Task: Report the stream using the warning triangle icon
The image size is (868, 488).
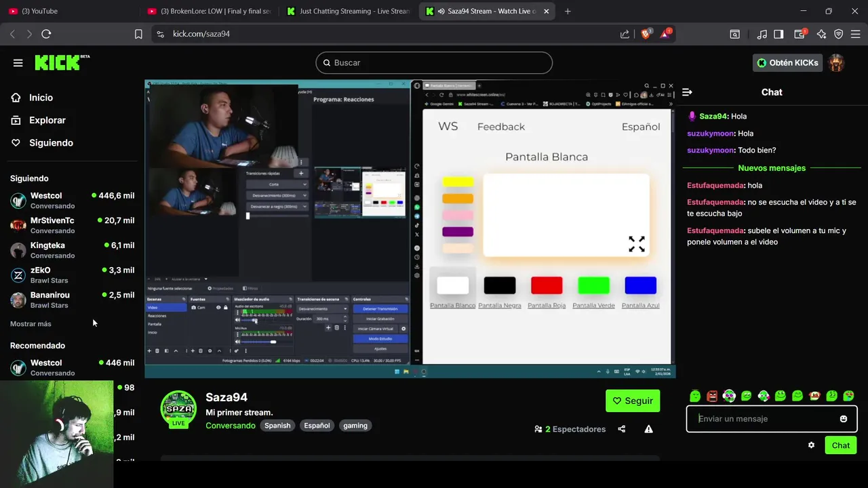Action: [x=649, y=429]
